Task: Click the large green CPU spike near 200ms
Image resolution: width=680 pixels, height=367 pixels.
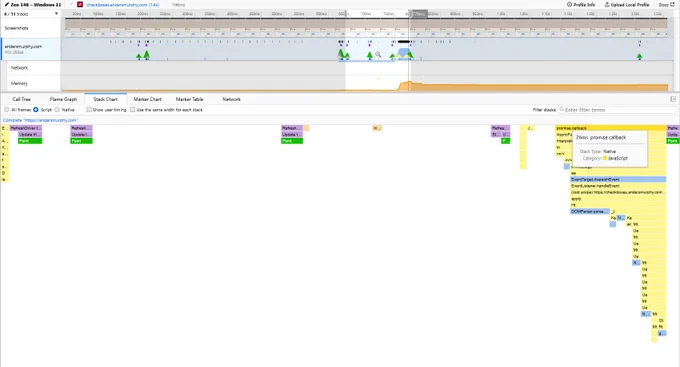Action: point(147,55)
